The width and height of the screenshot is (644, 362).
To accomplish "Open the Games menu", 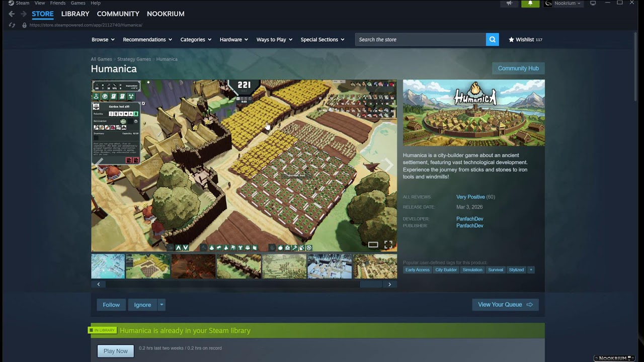I will coord(78,3).
